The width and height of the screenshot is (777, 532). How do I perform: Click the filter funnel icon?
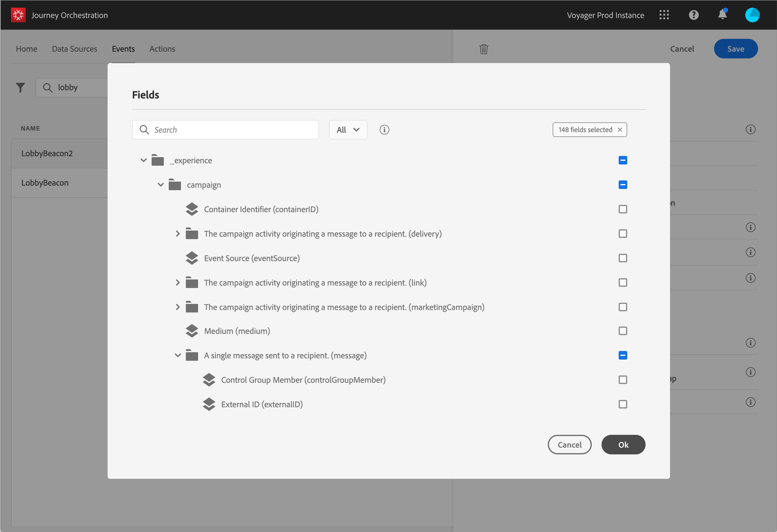pos(20,88)
